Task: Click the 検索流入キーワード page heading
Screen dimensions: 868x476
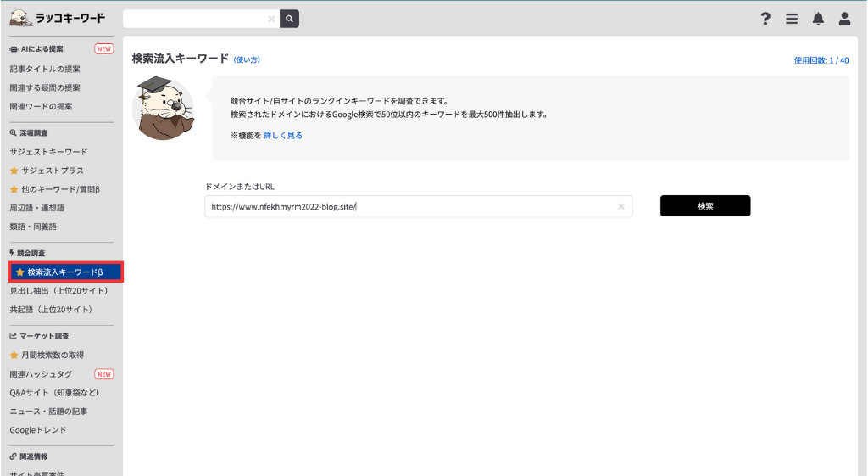Action: 180,59
